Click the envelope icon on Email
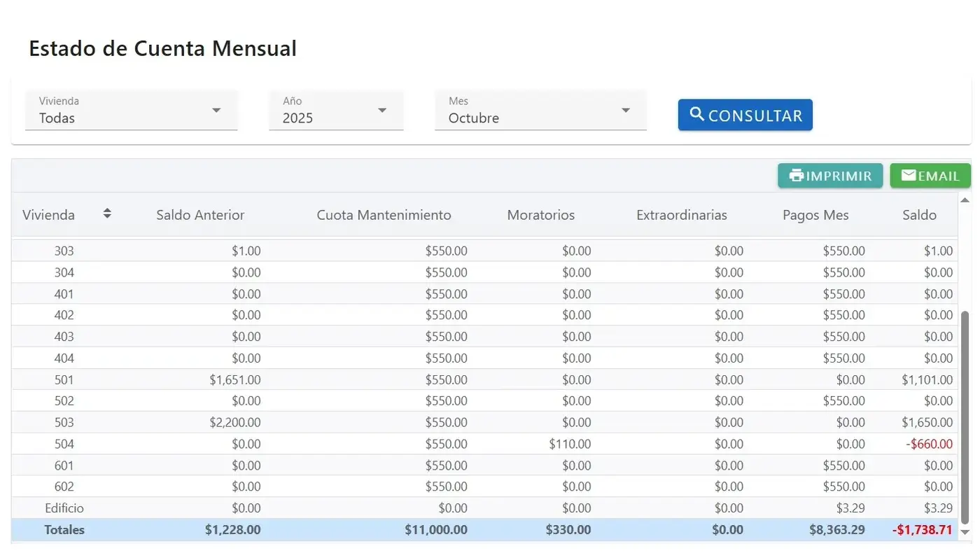The height and width of the screenshot is (560, 980). pos(909,176)
